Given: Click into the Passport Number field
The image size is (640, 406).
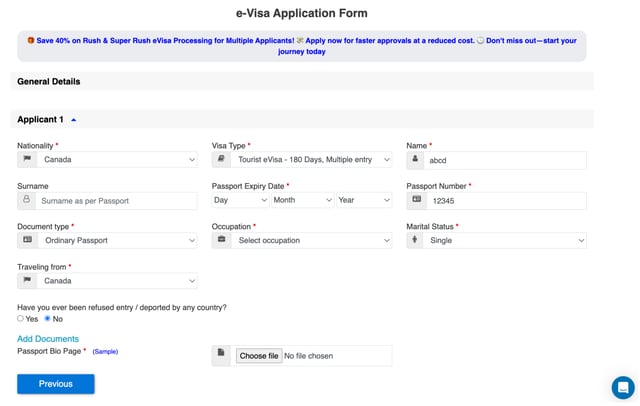Looking at the screenshot, I should click(x=506, y=201).
